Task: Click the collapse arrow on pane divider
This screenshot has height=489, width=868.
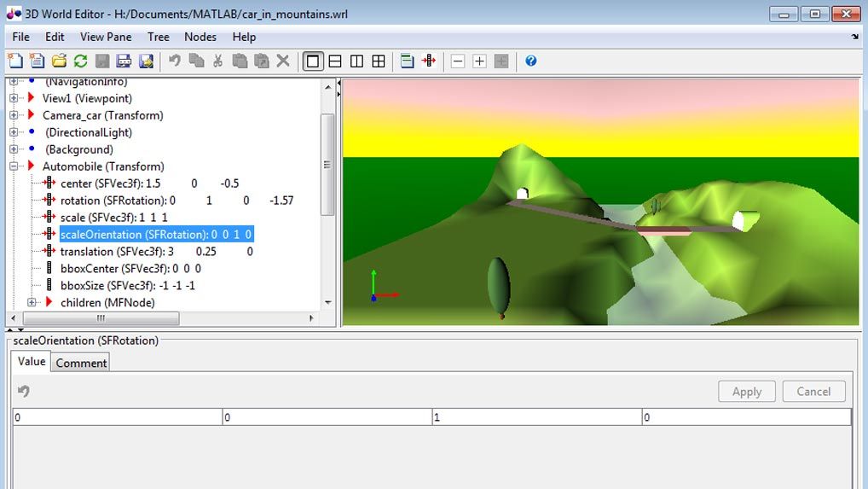Action: click(x=339, y=83)
